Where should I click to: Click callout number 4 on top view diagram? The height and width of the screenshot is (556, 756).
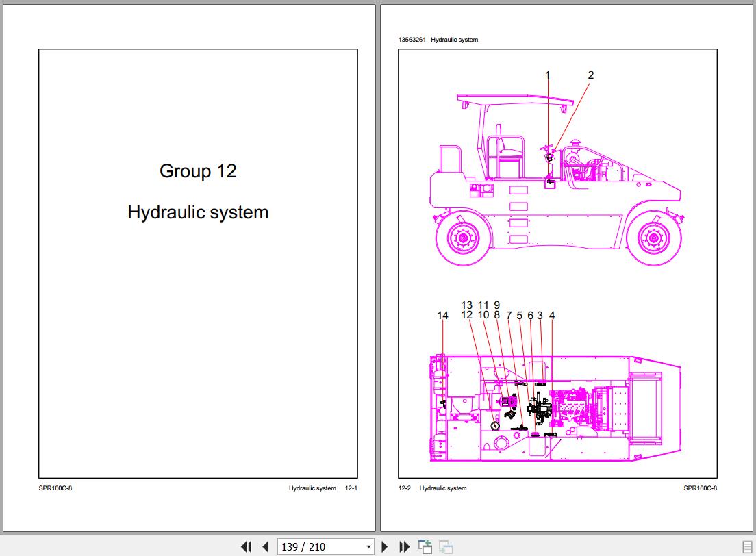552,316
